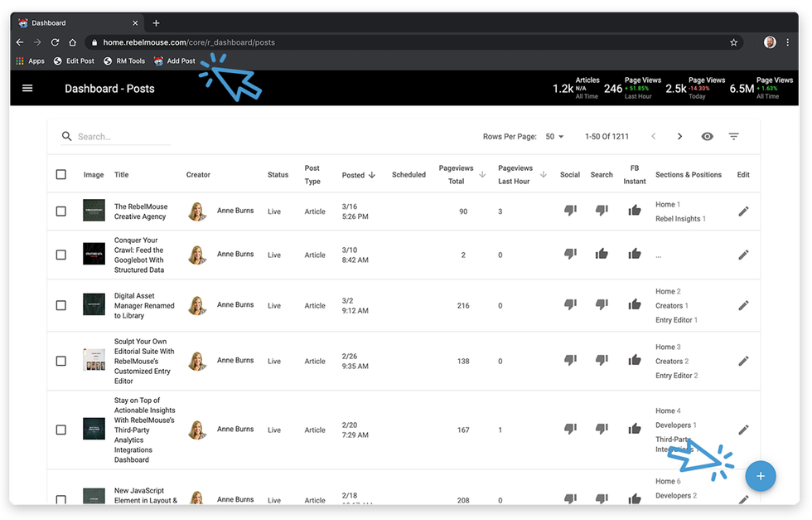The image size is (812, 520).
Task: Click the Search posts input field
Action: (123, 137)
